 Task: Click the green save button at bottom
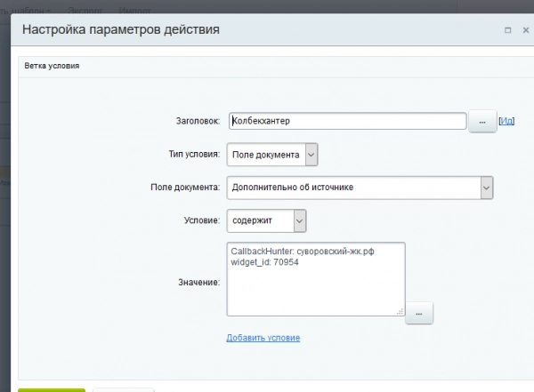52,389
